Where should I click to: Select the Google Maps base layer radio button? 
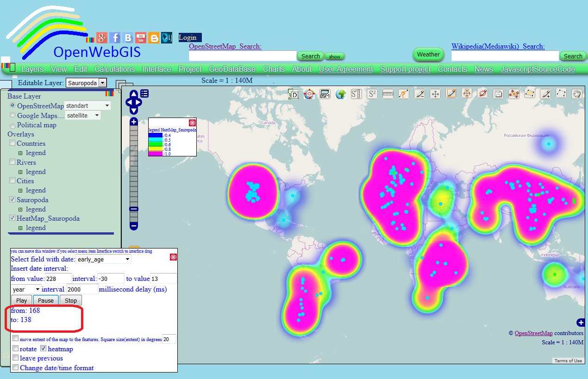tap(12, 115)
